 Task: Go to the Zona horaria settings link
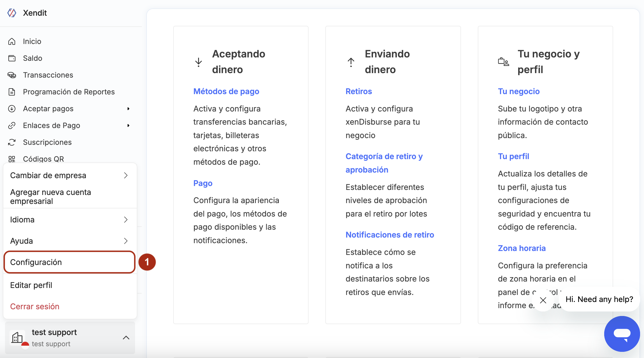522,248
